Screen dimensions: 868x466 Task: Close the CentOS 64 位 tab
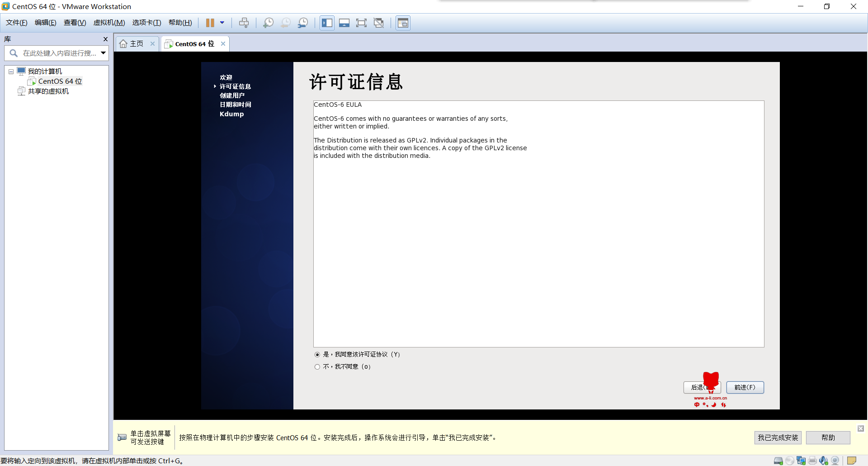(223, 44)
